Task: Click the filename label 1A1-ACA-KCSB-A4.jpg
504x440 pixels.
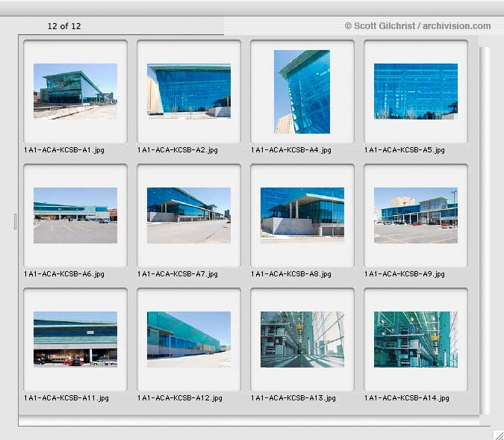Action: point(291,150)
